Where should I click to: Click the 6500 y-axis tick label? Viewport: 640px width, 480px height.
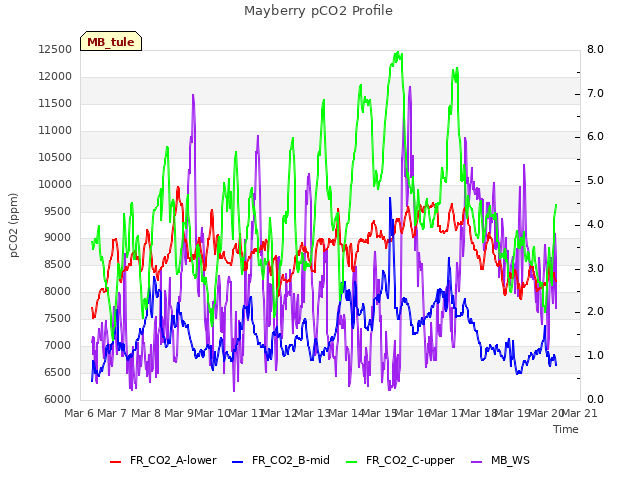click(x=58, y=373)
